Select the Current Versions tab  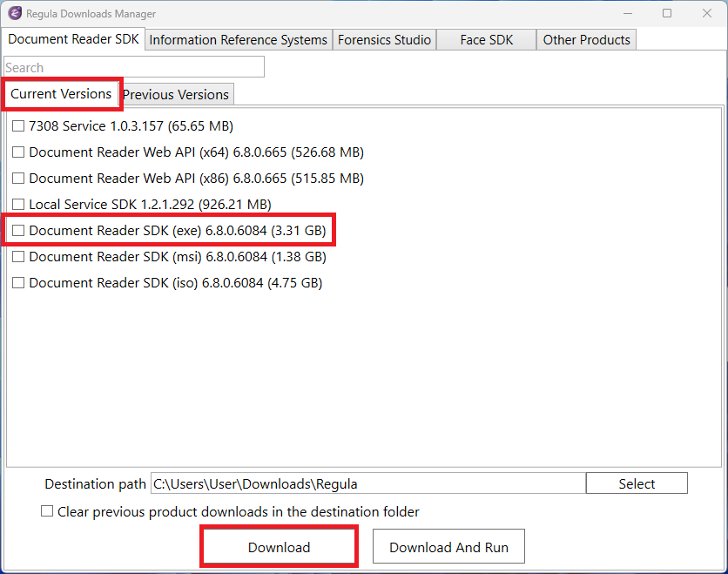point(61,94)
